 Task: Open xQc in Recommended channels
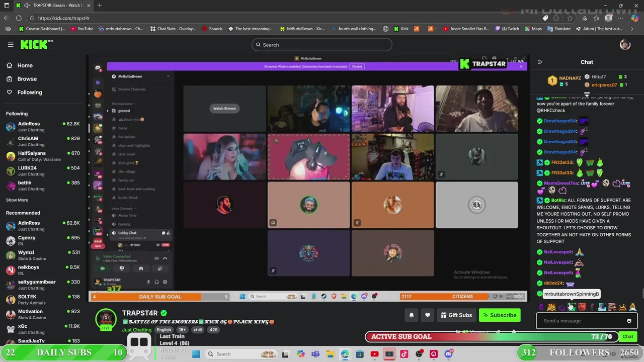click(x=43, y=329)
